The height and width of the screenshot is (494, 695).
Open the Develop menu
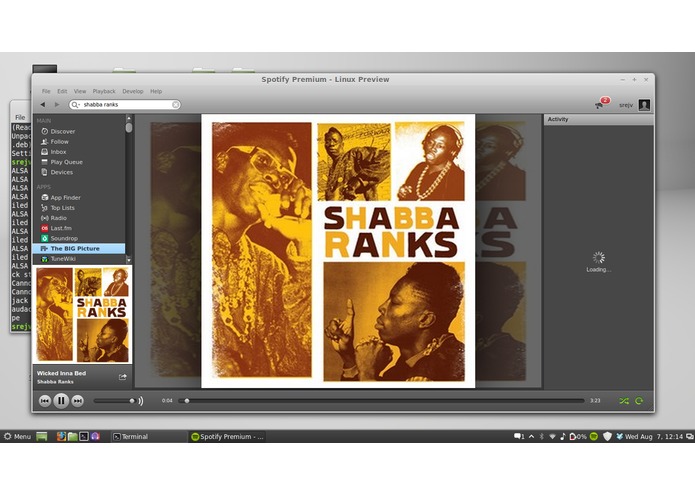(x=133, y=91)
